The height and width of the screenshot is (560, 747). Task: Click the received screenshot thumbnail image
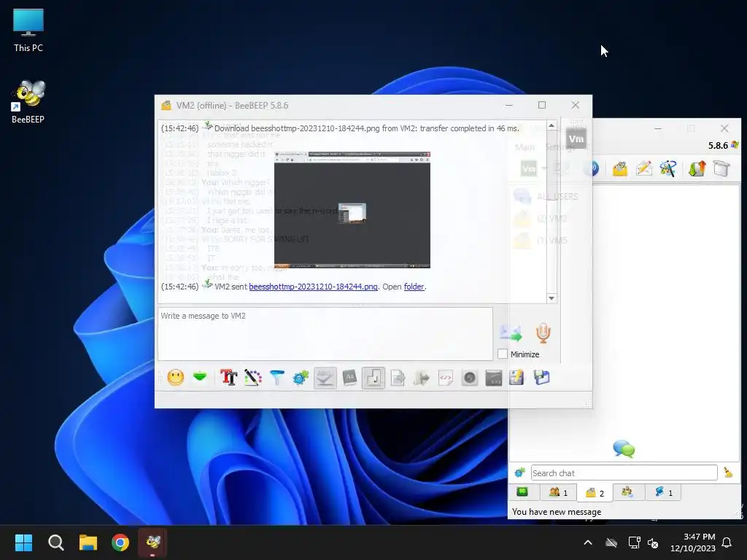point(352,210)
